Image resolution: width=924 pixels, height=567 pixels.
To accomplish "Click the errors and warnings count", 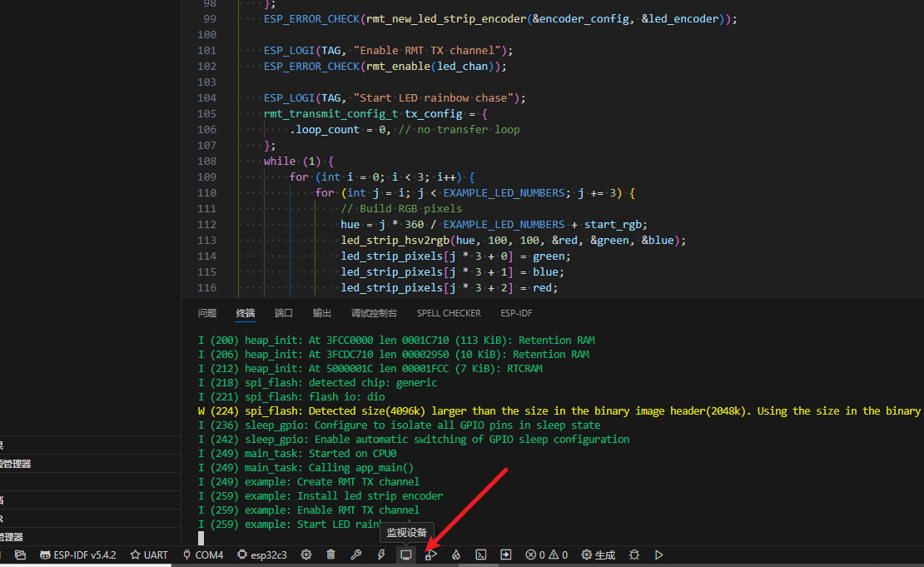I will click(547, 555).
